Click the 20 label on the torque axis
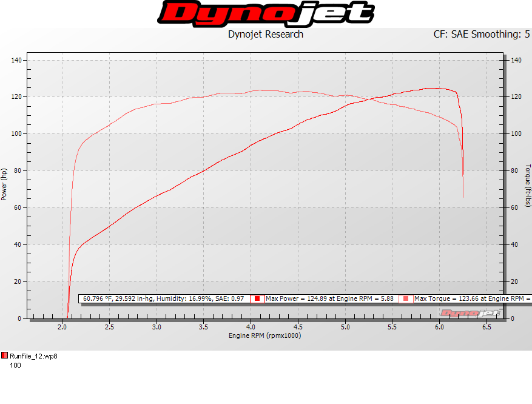Viewport: 532px width, 404px height. [x=514, y=281]
